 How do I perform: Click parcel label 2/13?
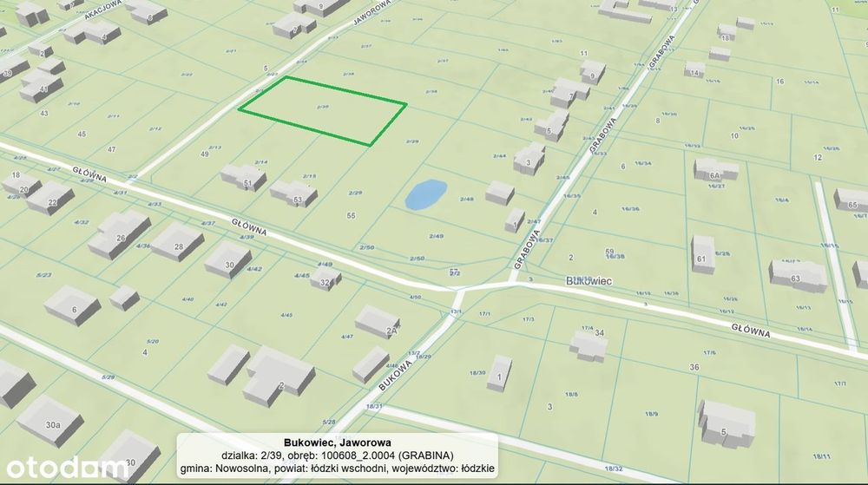214,147
